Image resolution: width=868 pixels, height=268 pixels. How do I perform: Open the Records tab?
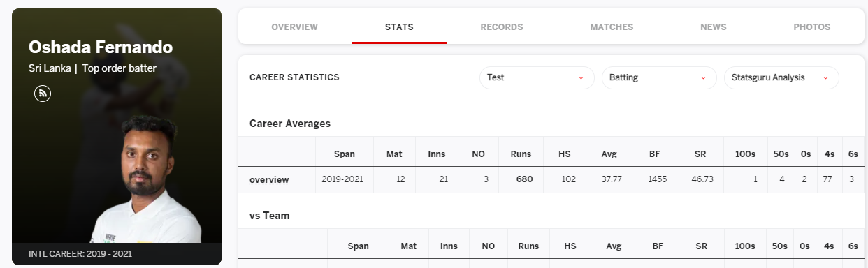point(502,27)
